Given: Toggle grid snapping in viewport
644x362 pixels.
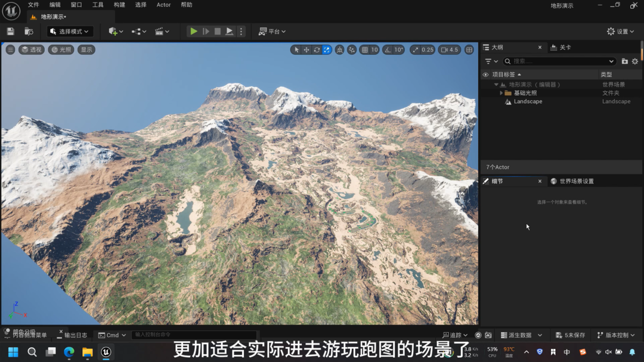Looking at the screenshot, I should [365, 49].
